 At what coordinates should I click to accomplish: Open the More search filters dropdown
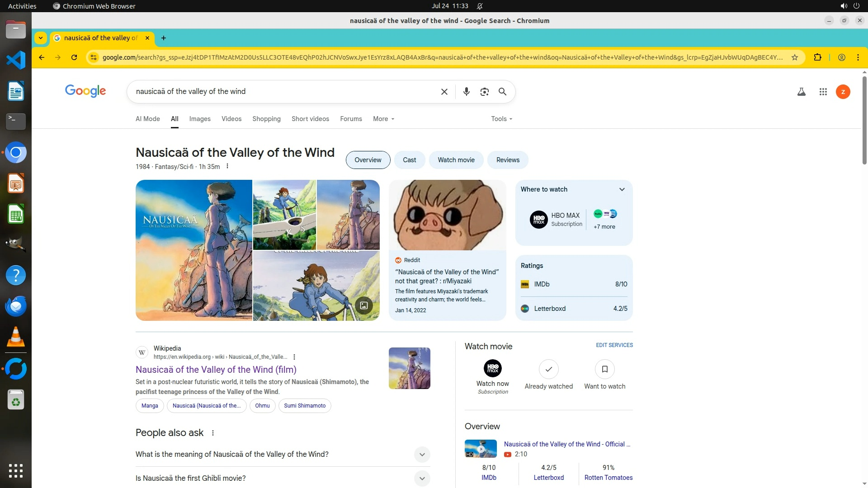pos(383,119)
